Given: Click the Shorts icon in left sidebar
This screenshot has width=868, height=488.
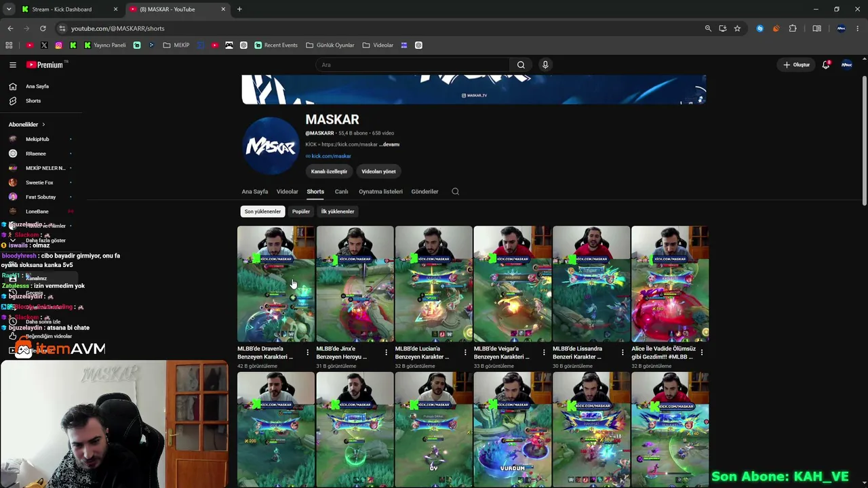Looking at the screenshot, I should click(x=13, y=101).
